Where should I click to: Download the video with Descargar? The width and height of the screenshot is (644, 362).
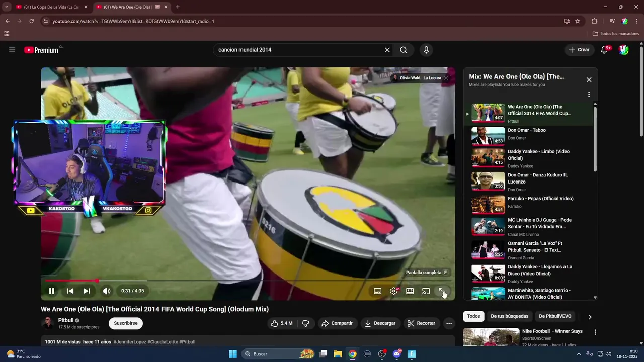click(x=380, y=323)
